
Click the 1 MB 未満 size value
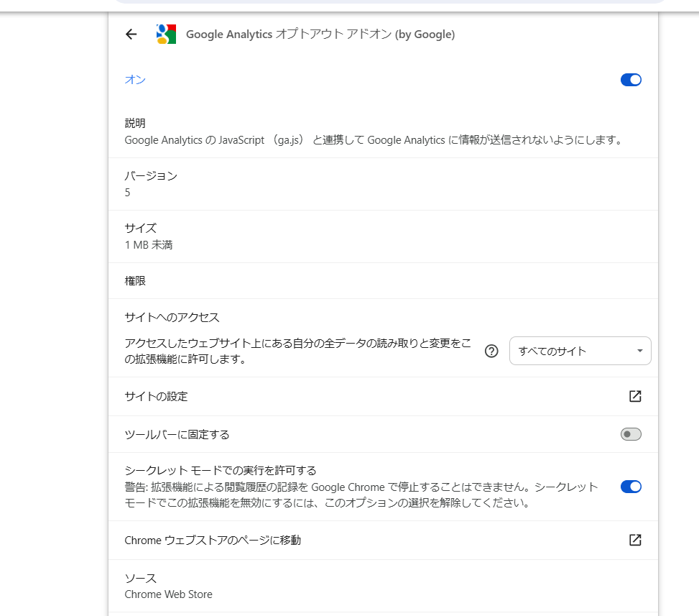[149, 245]
